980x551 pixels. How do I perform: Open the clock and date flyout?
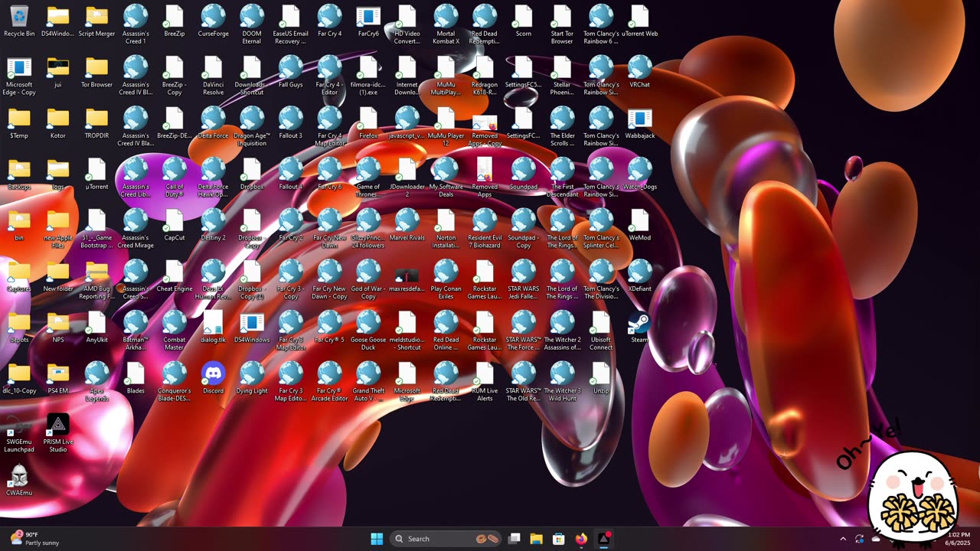click(959, 539)
